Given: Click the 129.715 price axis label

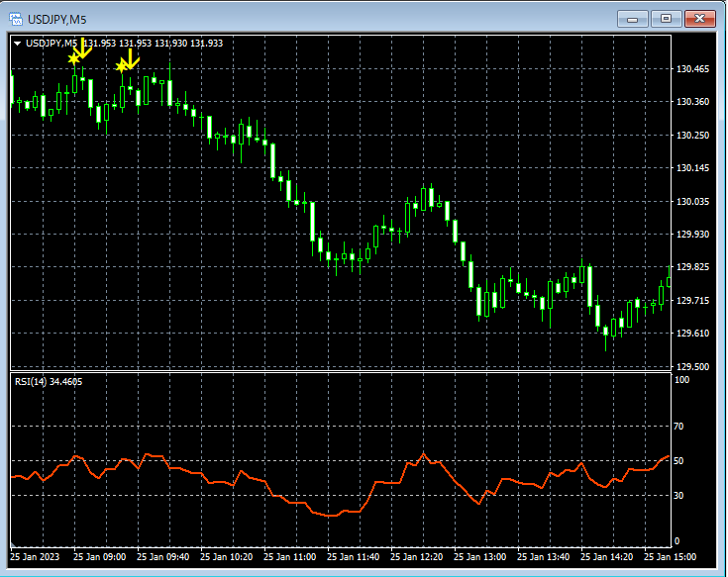Looking at the screenshot, I should click(692, 301).
